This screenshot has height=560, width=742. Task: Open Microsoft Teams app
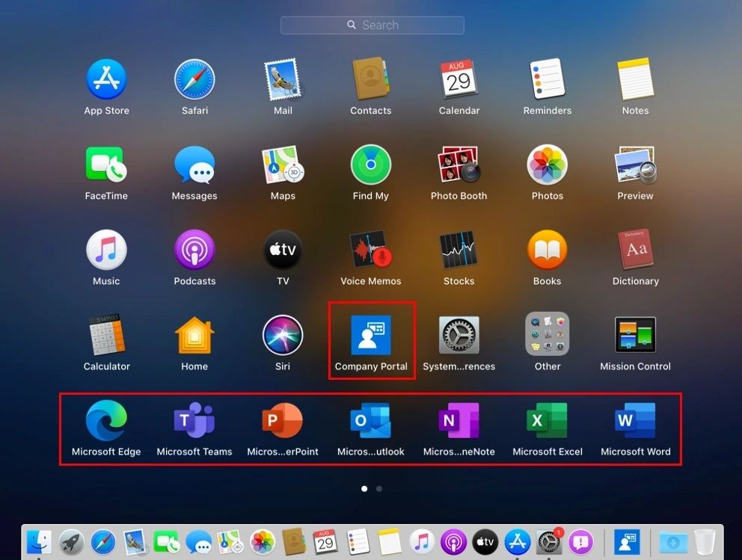[x=194, y=420]
